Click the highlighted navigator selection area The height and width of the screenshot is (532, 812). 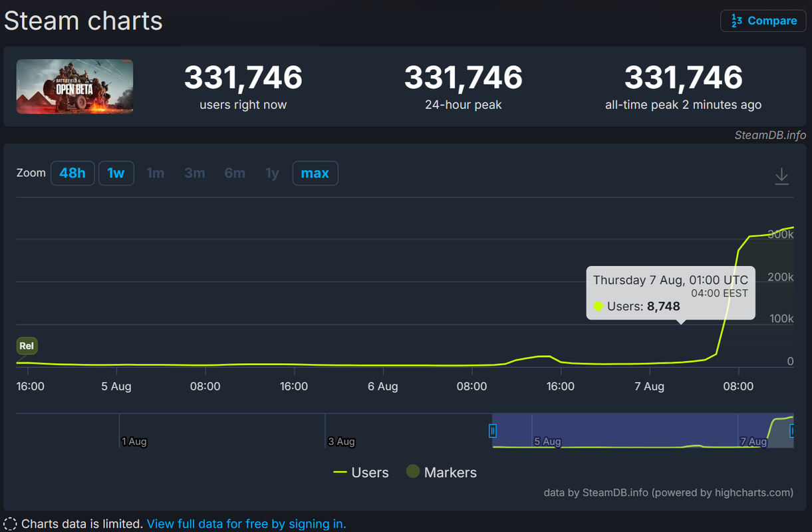point(643,430)
